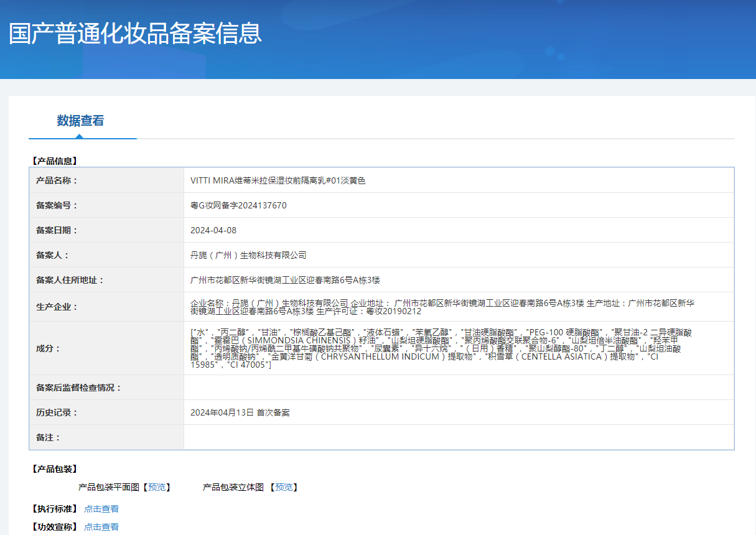Image resolution: width=756 pixels, height=535 pixels.
Task: Click the filing date 2024-04-08 value
Action: [213, 230]
